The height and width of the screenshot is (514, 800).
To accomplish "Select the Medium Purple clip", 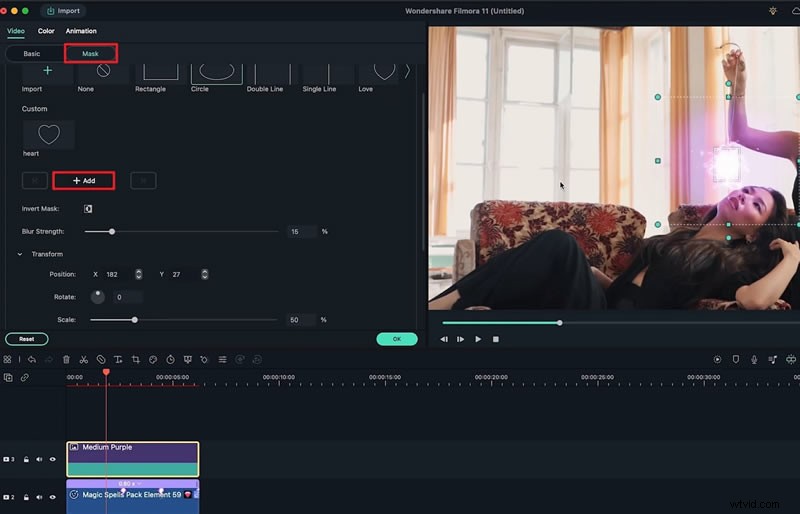I will (133, 459).
